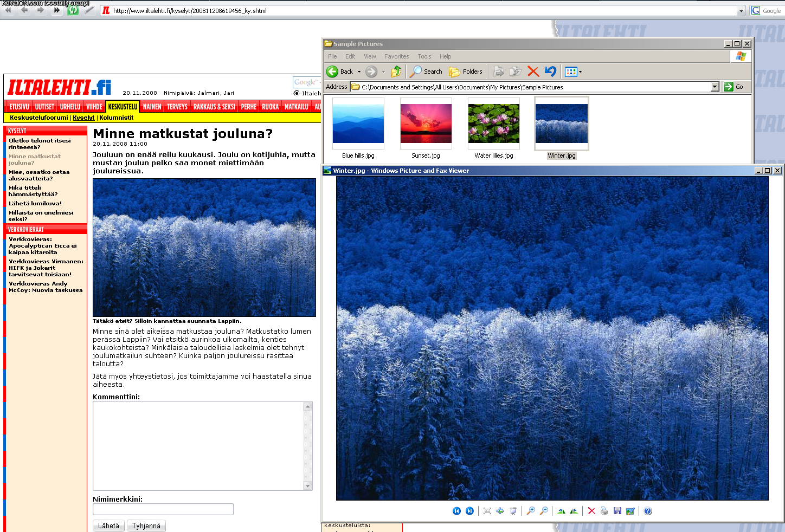Go to next image in Picture Viewer
This screenshot has width=785, height=532.
tap(469, 511)
